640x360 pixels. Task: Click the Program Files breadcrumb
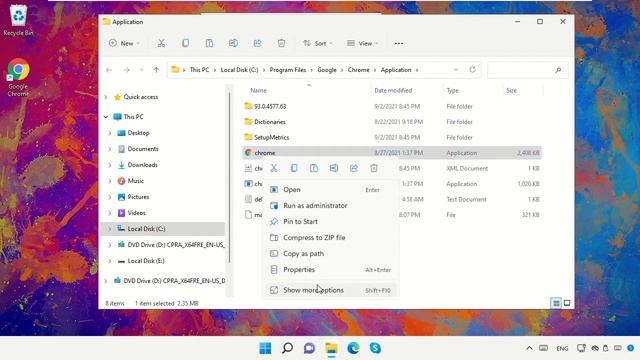point(288,70)
